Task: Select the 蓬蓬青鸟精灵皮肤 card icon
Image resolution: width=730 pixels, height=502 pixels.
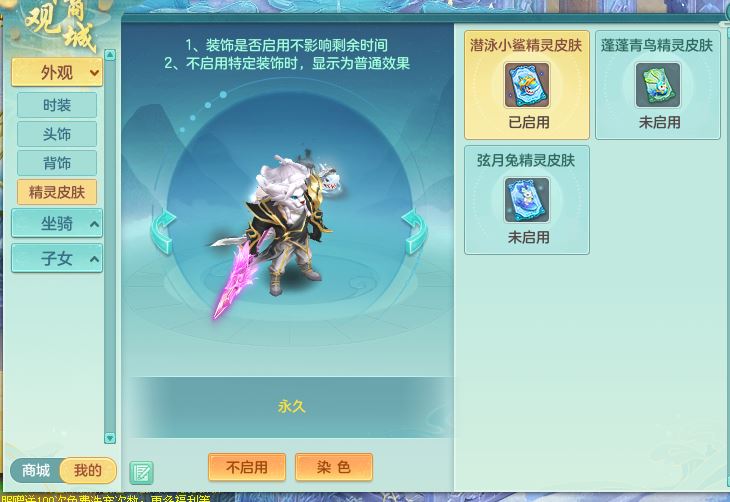Action: click(x=658, y=85)
